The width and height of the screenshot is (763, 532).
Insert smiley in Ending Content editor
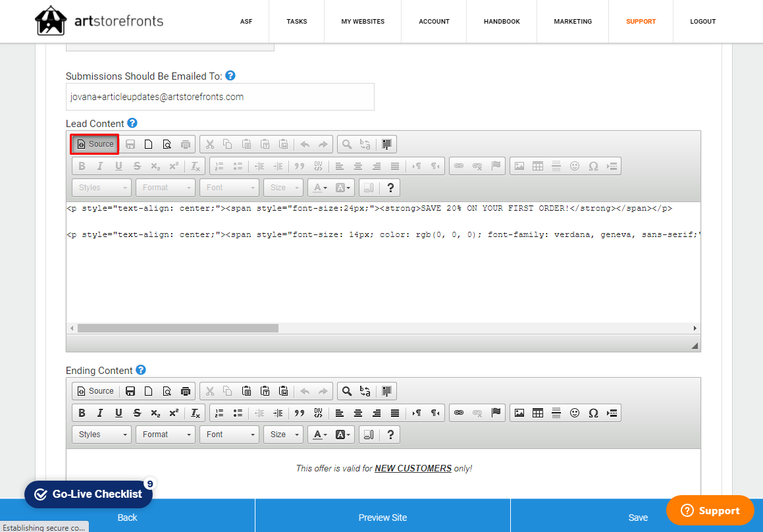[x=575, y=413]
